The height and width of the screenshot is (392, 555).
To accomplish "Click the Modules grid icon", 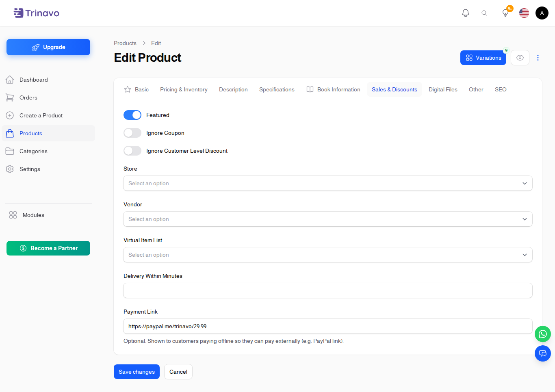I will click(x=13, y=215).
